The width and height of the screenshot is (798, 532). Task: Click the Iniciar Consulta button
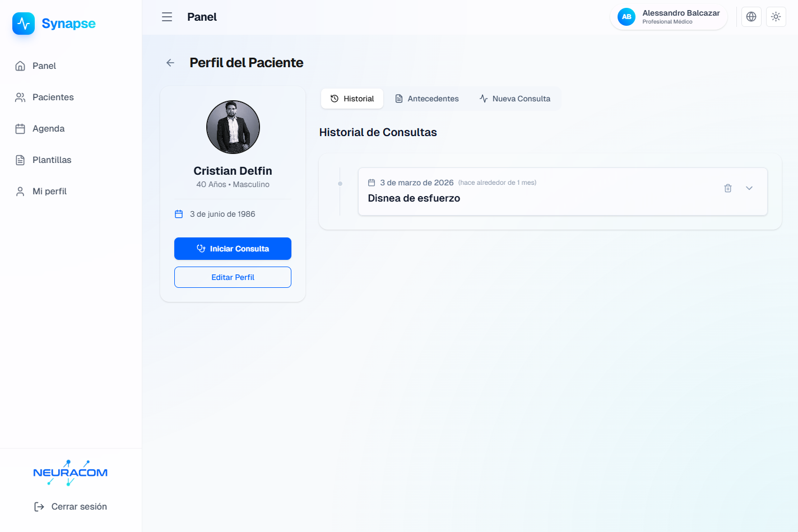233,249
